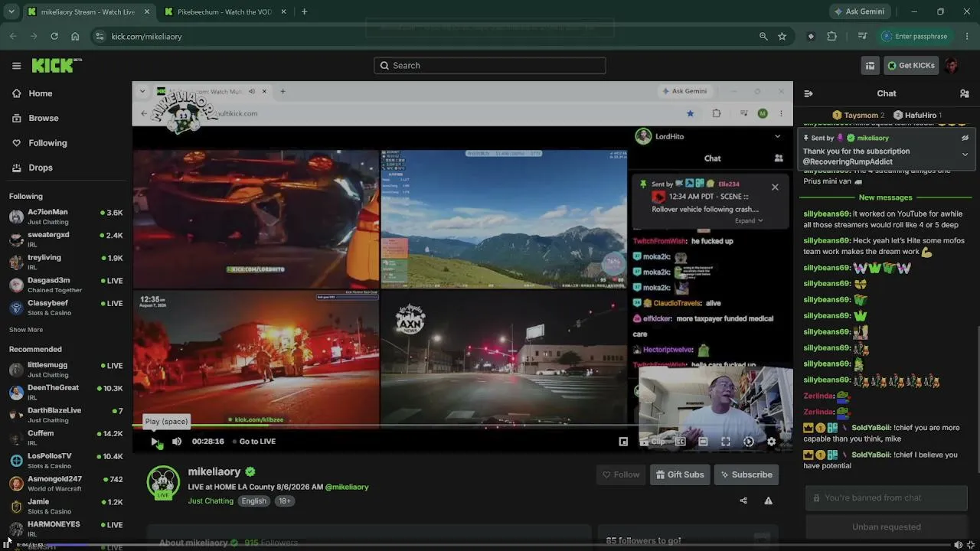The height and width of the screenshot is (551, 980).
Task: Open the Taysmom top gifter badge
Action: click(x=858, y=115)
